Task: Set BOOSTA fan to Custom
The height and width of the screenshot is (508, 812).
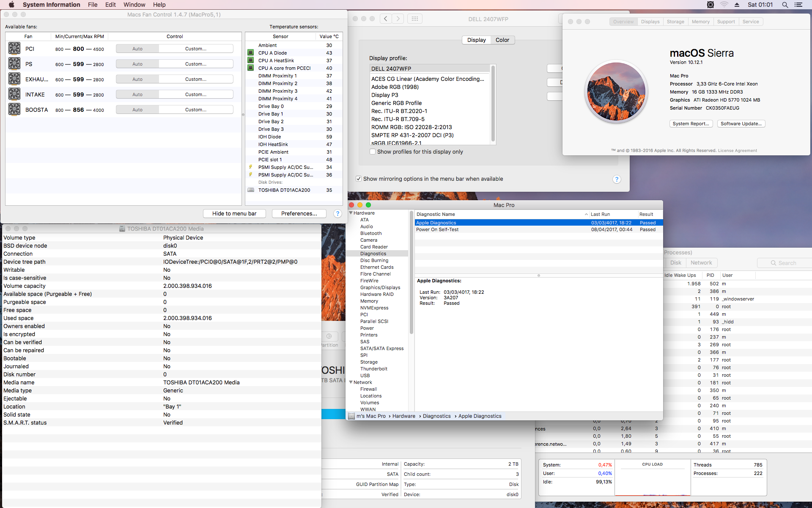Action: click(x=196, y=110)
